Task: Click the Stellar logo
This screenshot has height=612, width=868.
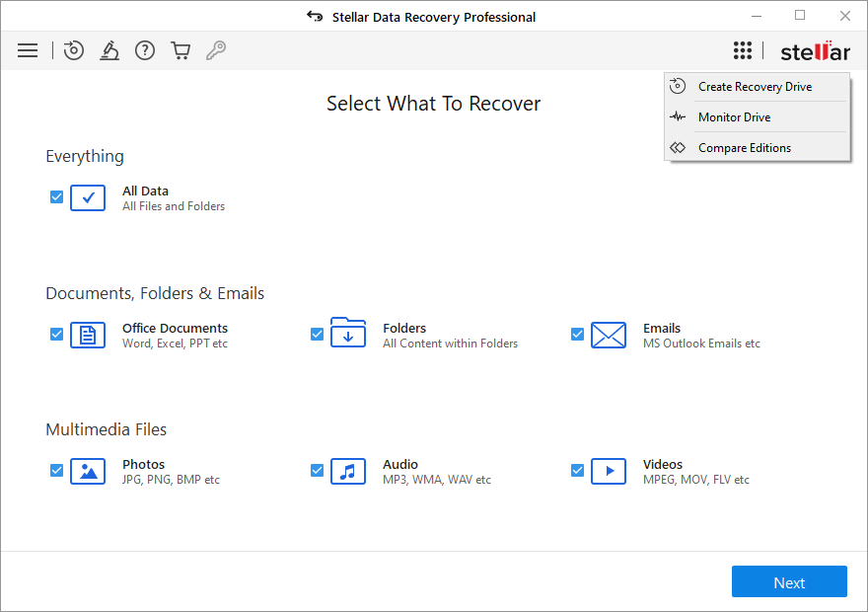Action: [815, 51]
